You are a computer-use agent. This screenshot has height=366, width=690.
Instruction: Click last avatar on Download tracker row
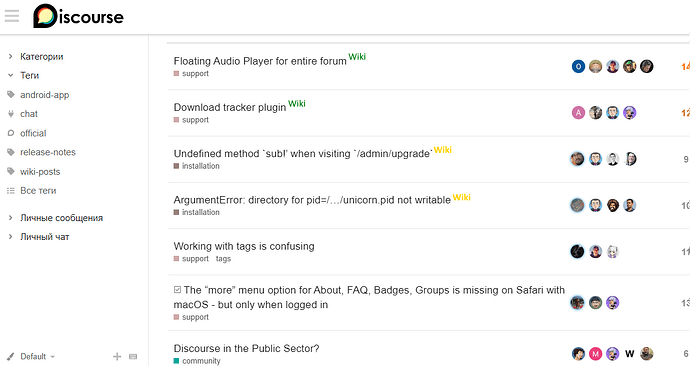(x=630, y=113)
